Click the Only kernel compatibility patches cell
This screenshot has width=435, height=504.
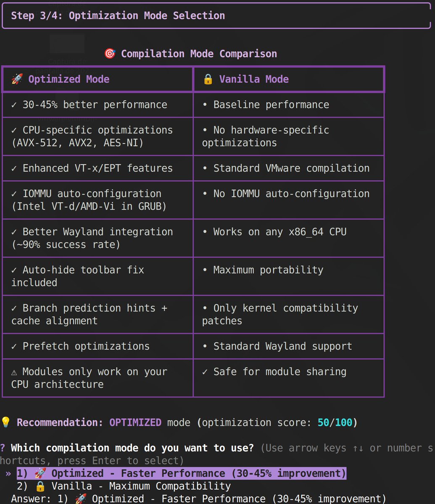point(289,315)
